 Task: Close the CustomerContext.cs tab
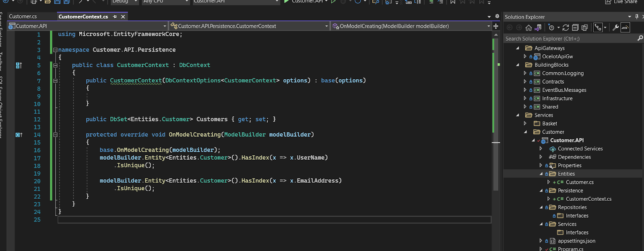(123, 16)
